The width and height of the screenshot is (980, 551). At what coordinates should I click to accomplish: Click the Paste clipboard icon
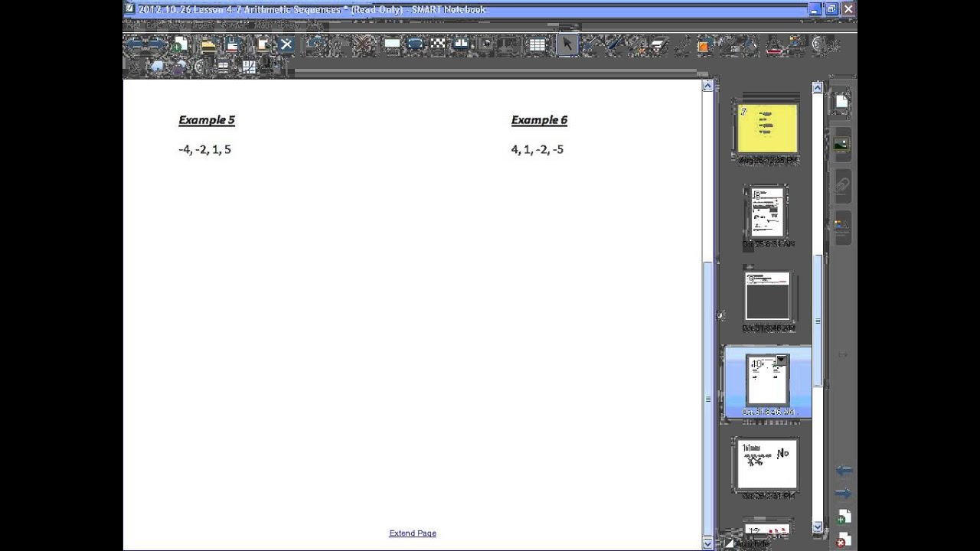[x=263, y=44]
